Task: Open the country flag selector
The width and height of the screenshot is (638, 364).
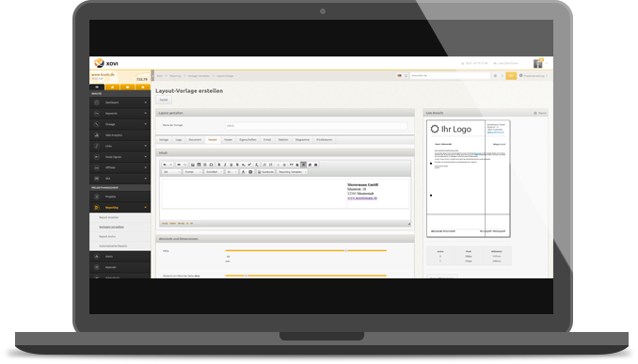Action: tap(402, 75)
